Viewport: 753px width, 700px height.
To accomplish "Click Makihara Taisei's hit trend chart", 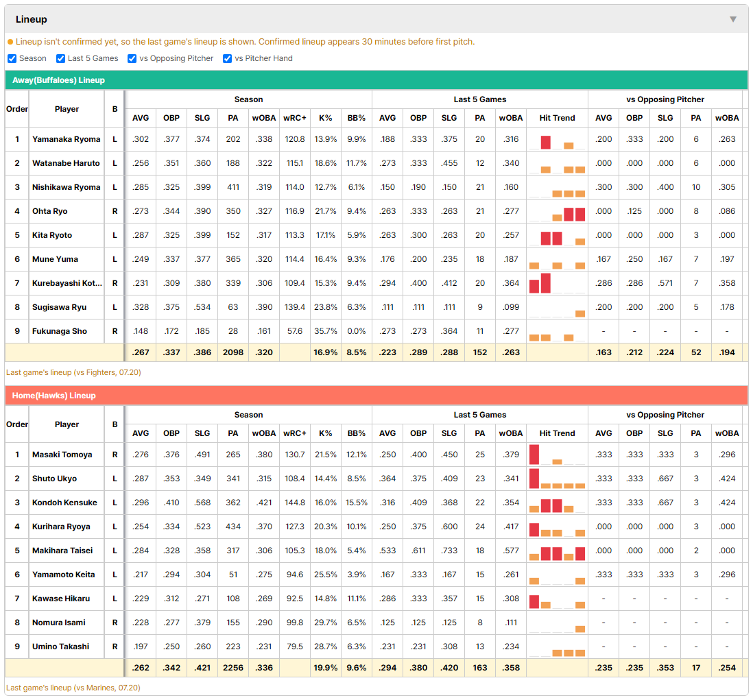I will pyautogui.click(x=557, y=551).
